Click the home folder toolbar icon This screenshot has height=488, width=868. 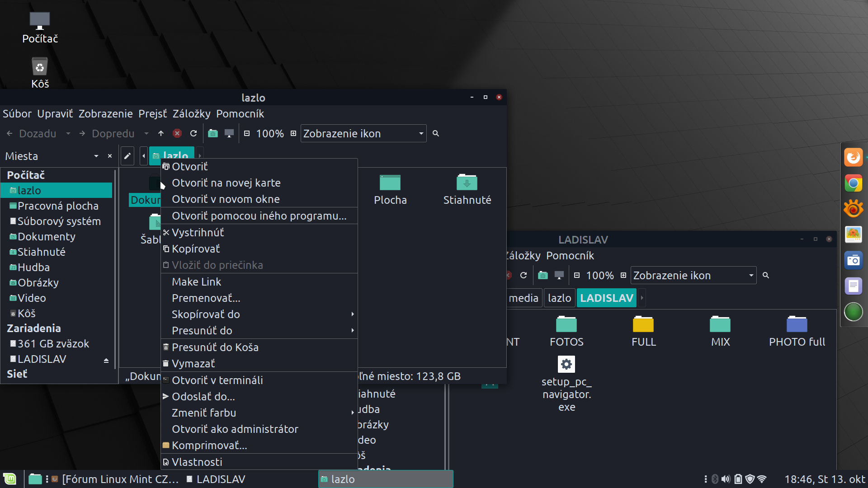(x=212, y=133)
